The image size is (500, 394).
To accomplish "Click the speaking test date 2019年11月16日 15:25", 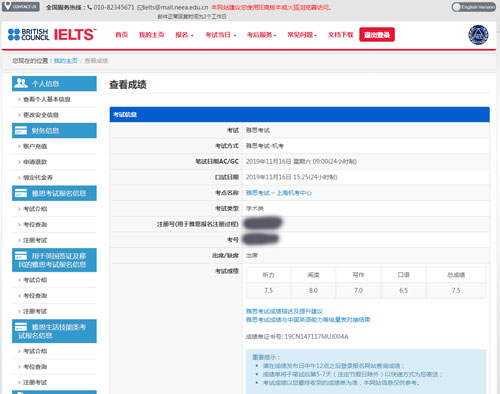I will pyautogui.click(x=291, y=177).
